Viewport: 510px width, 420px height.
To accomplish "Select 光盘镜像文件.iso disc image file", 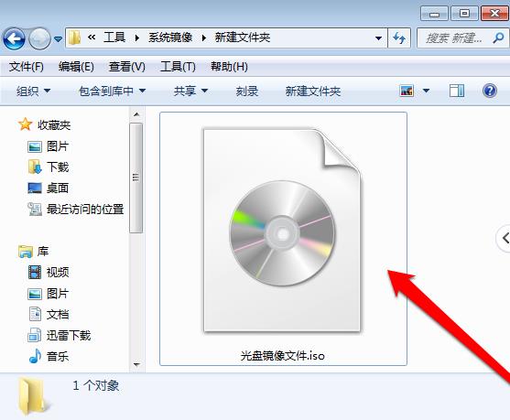I will click(x=283, y=239).
